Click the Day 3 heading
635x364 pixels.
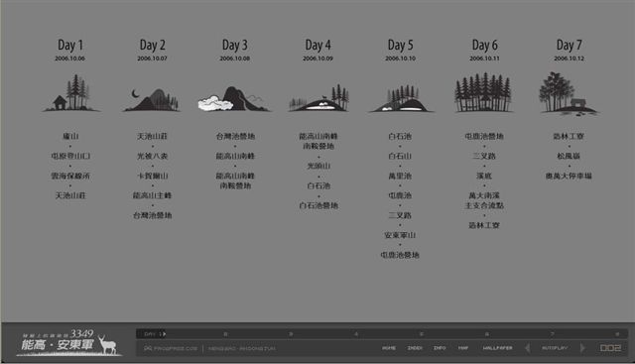235,45
